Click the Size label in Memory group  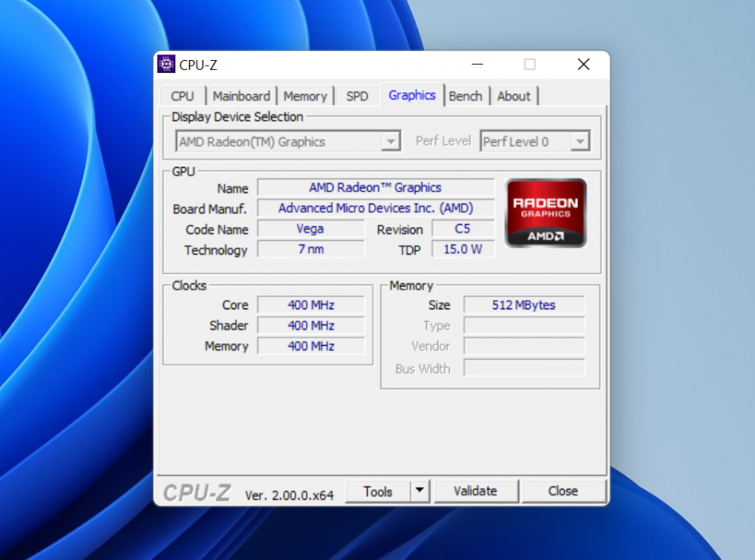click(x=439, y=305)
